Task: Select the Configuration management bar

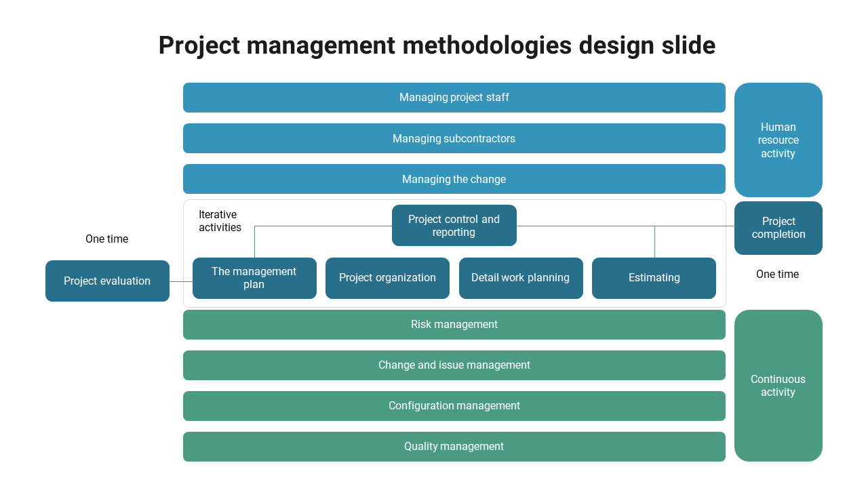Action: (454, 406)
